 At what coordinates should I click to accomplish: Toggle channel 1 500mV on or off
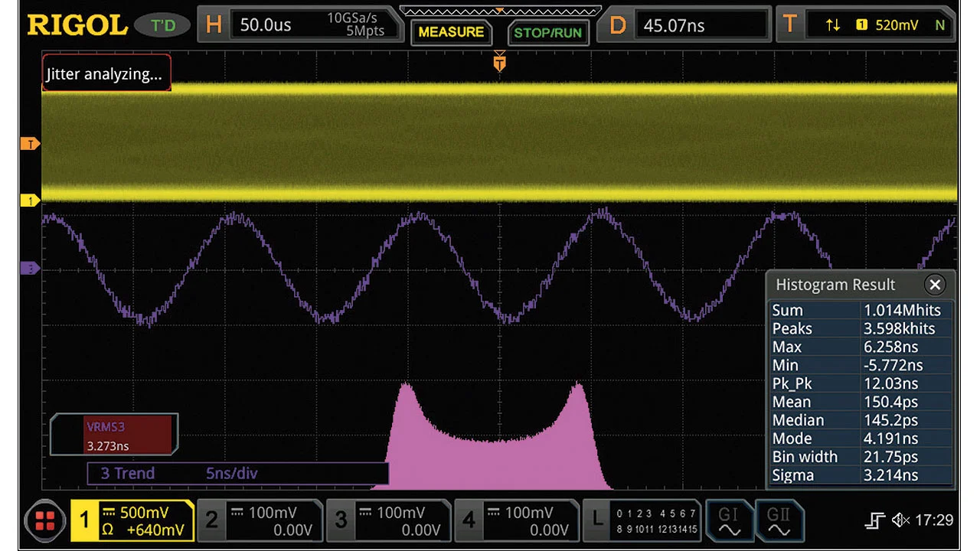(132, 521)
